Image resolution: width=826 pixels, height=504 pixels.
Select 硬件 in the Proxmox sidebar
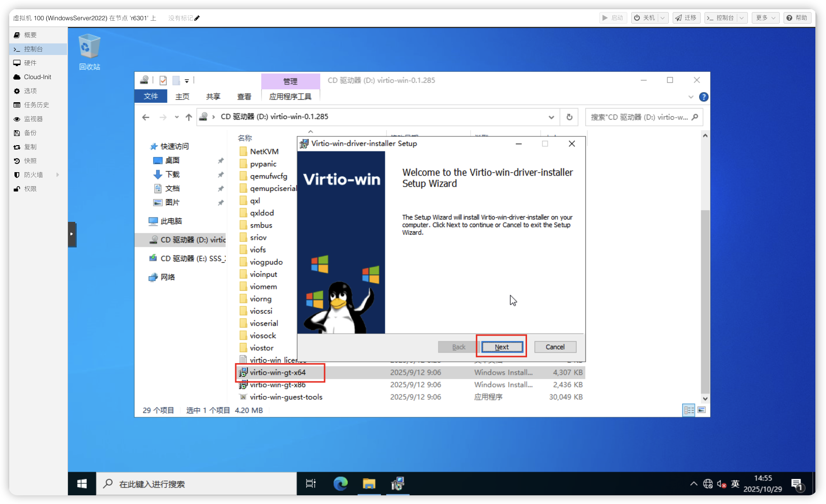(x=30, y=63)
